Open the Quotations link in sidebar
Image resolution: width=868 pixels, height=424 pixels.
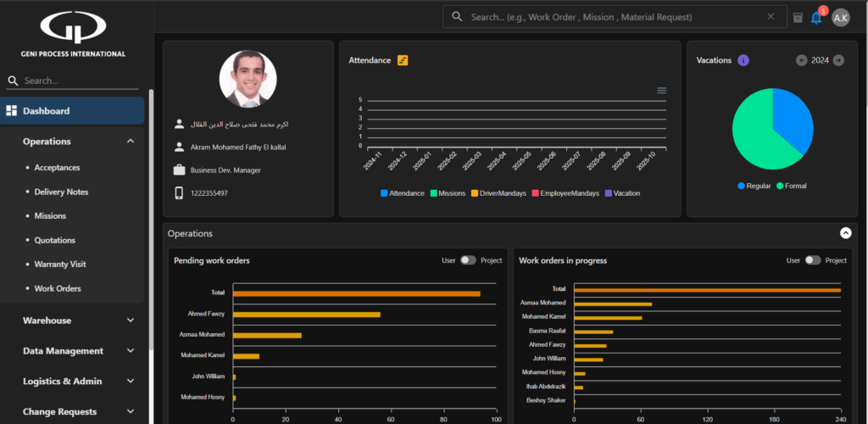tap(54, 240)
